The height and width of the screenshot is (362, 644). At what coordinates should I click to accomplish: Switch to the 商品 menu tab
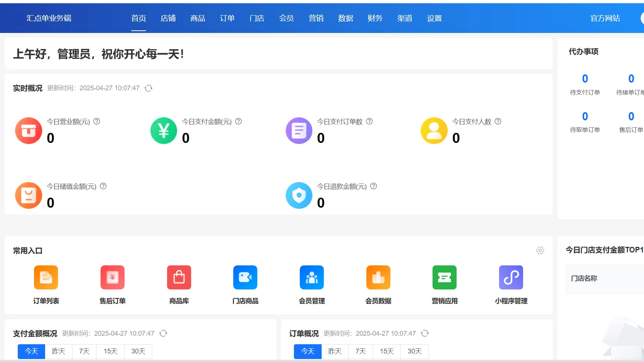point(197,18)
